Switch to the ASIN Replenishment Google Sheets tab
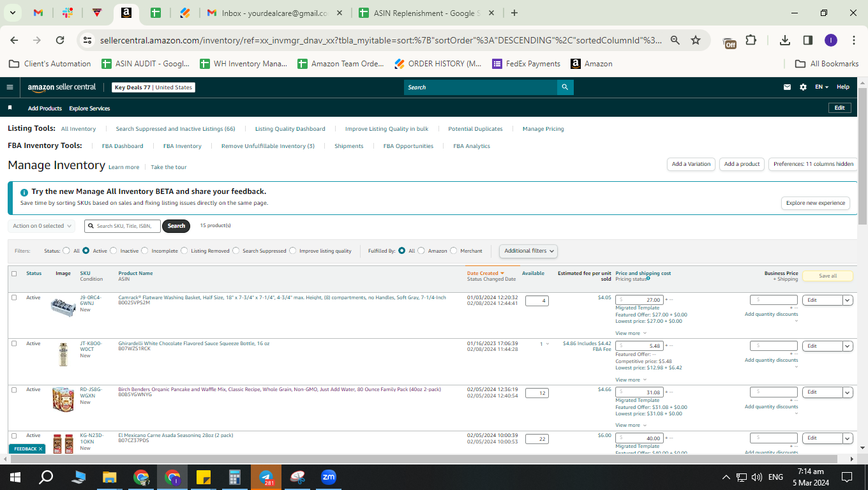 point(428,13)
